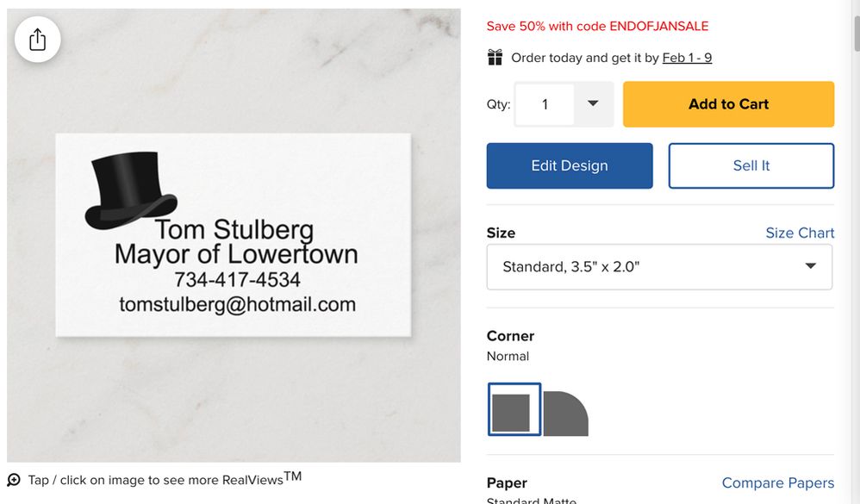
Task: Click the Sell It button
Action: click(x=751, y=165)
